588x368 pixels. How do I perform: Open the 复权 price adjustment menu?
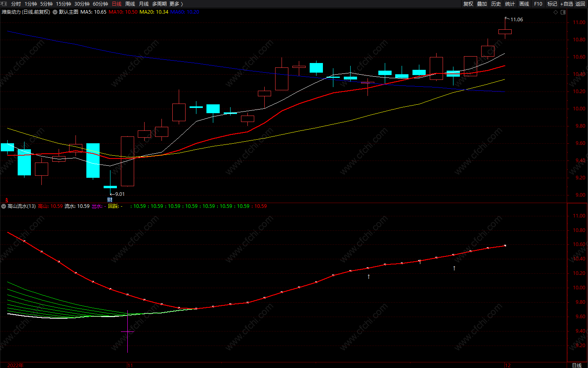pos(468,4)
